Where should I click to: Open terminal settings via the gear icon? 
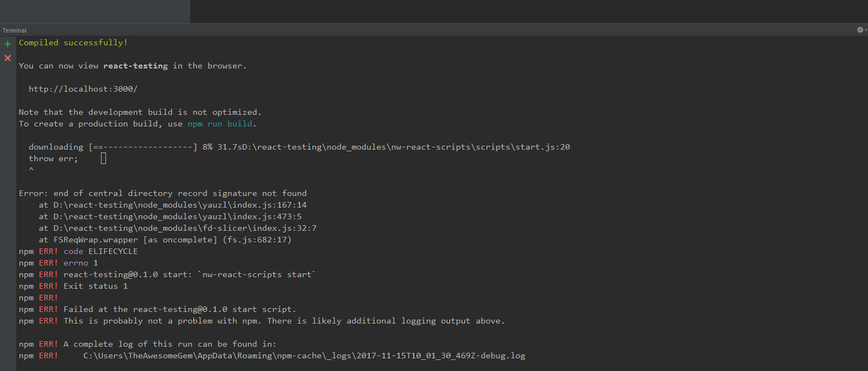tap(860, 30)
